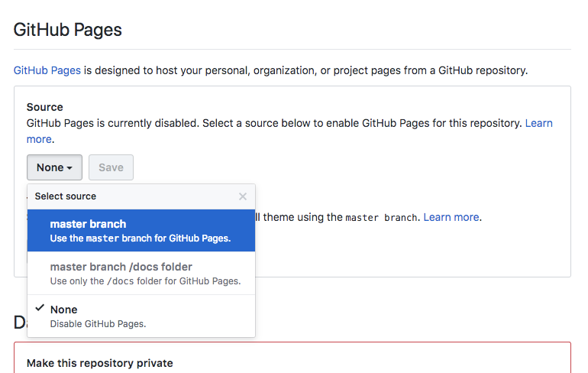Click 'Use only the /docs folder' description
Screen dimensions: 588x373
click(x=145, y=281)
